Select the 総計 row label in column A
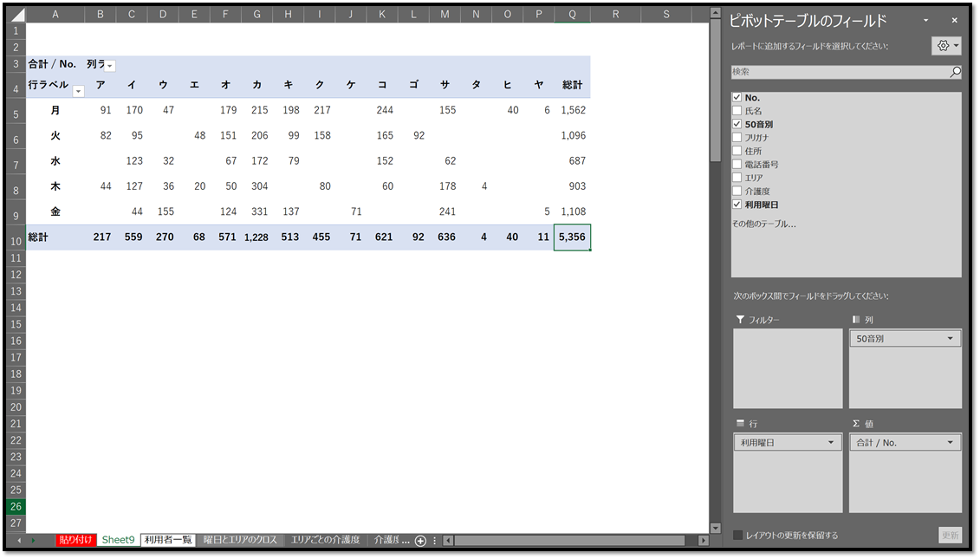Viewport: 980px width, 559px height. 55,237
